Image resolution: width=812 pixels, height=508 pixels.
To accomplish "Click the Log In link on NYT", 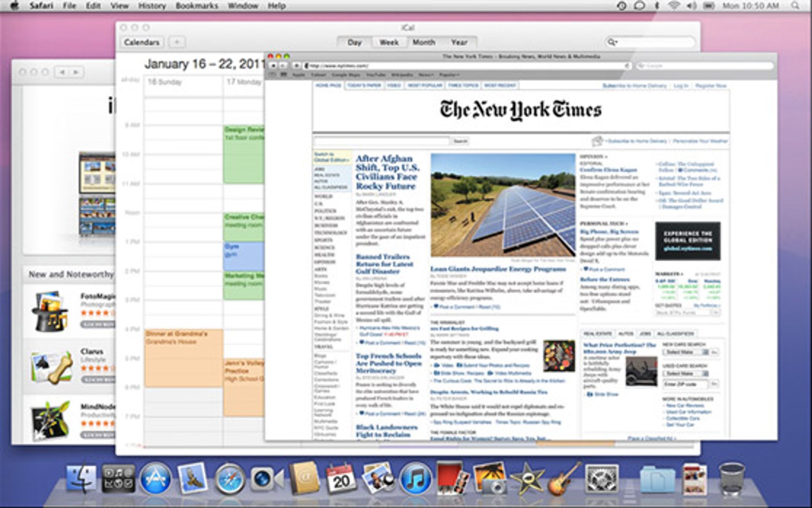I will (x=681, y=86).
